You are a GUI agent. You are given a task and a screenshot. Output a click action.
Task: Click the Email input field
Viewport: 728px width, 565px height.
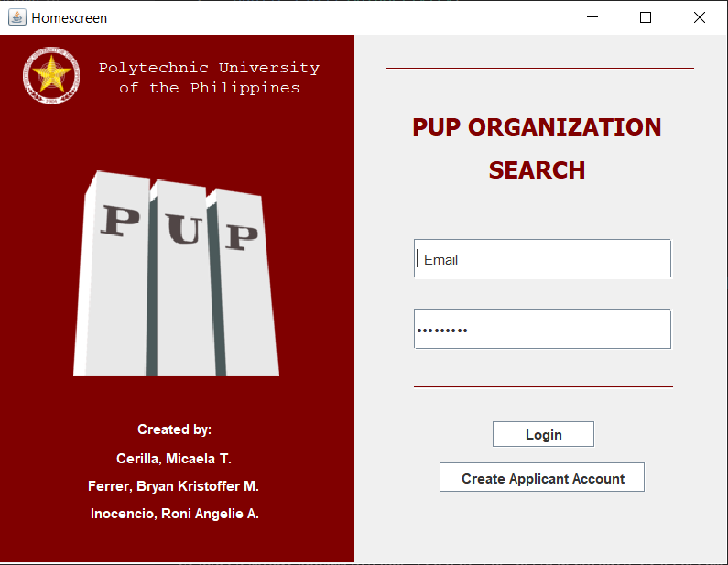(542, 258)
